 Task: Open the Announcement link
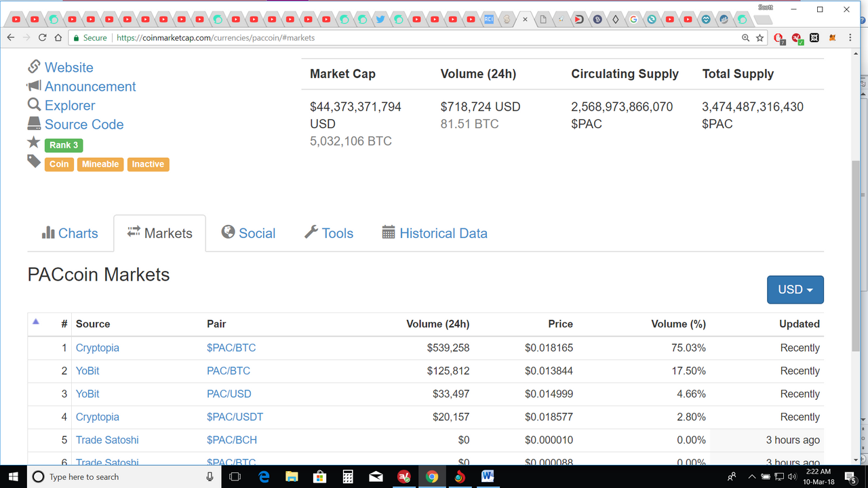point(90,86)
